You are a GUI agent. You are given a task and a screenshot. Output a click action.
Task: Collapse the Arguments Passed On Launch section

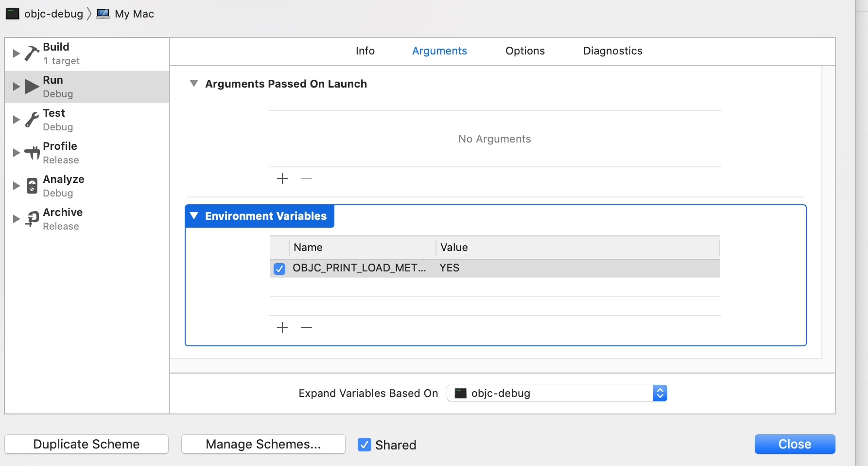pos(194,84)
